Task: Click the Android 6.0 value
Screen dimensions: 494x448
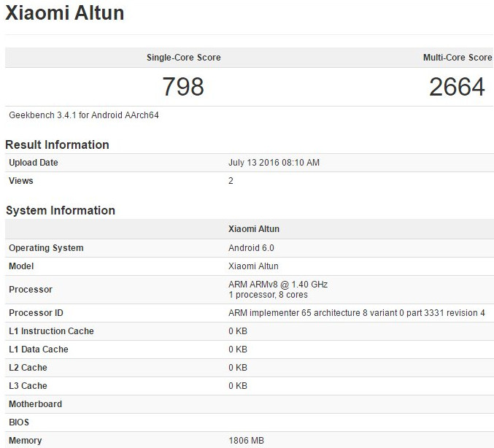Action: (x=251, y=248)
